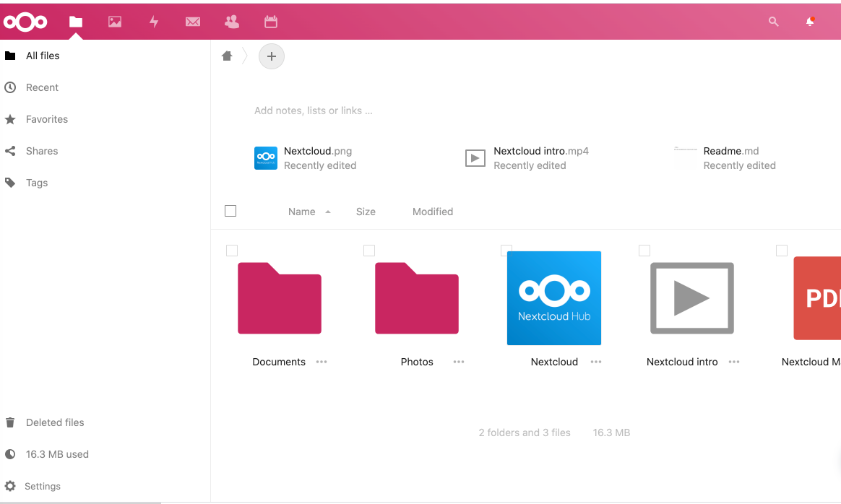Viewport: 841px width, 504px height.
Task: Click the Photos folder name label
Action: coord(417,362)
